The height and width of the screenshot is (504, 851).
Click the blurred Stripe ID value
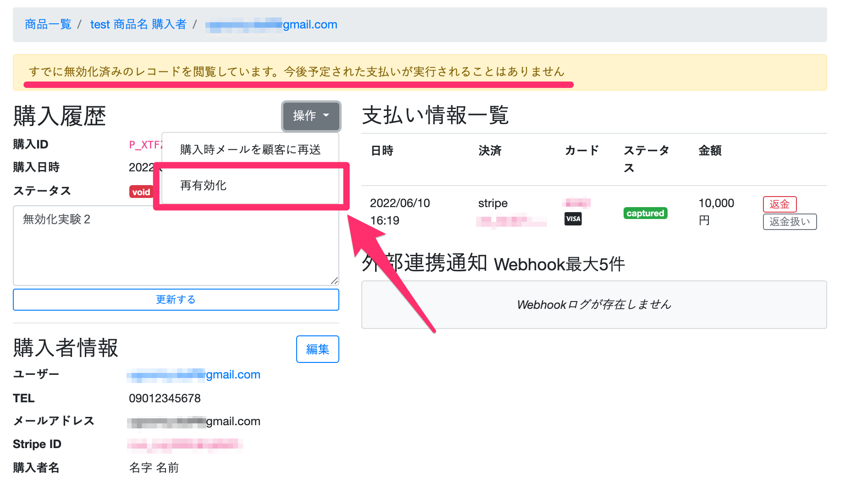pos(185,444)
